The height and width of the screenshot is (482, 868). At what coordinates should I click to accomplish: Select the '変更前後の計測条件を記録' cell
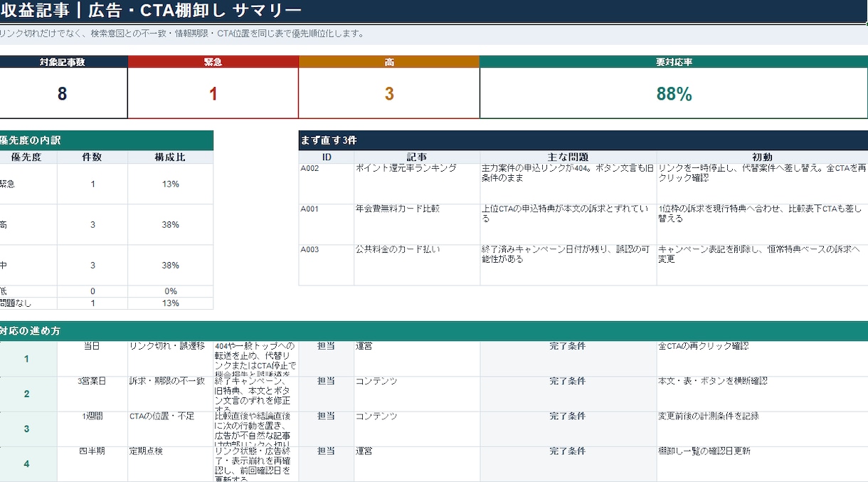(x=762, y=429)
